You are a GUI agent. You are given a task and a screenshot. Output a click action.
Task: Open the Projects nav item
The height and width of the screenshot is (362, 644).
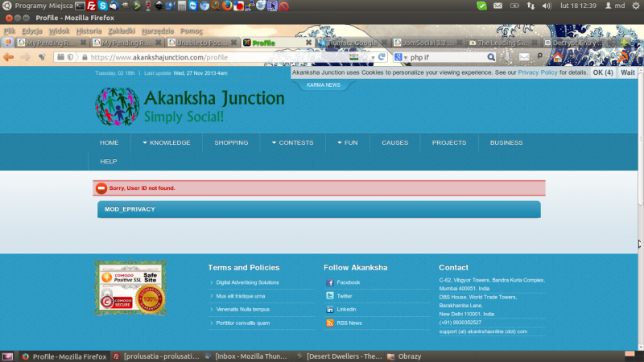pyautogui.click(x=449, y=142)
